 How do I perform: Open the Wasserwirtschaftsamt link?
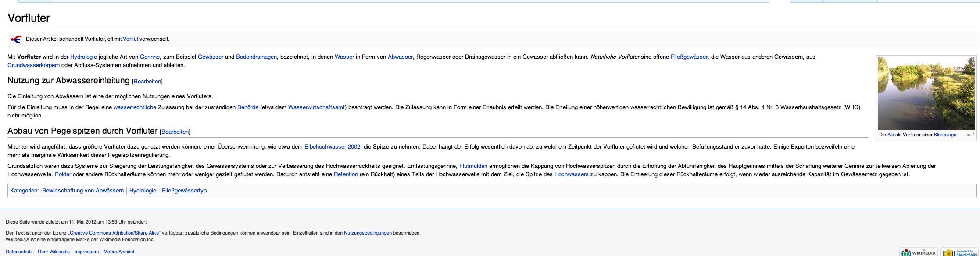pyautogui.click(x=316, y=107)
